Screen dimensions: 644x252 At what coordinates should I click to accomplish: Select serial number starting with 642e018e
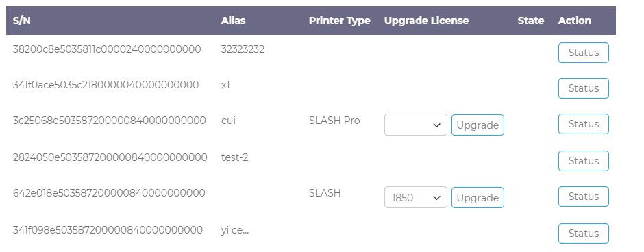pos(109,193)
